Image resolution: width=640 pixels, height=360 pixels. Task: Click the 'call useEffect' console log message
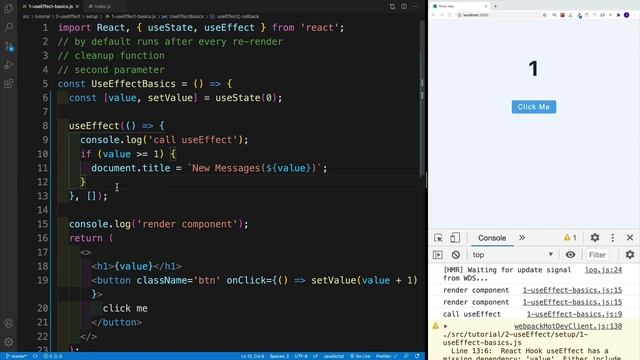(471, 314)
